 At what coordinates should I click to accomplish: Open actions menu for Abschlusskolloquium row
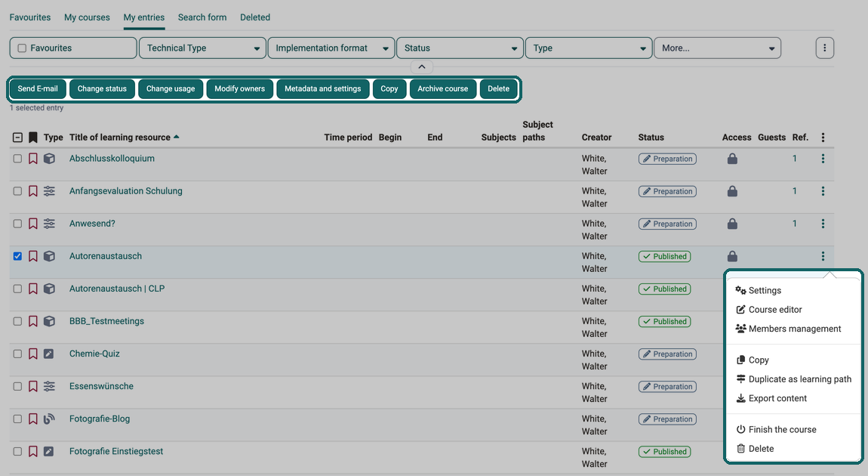(x=823, y=159)
